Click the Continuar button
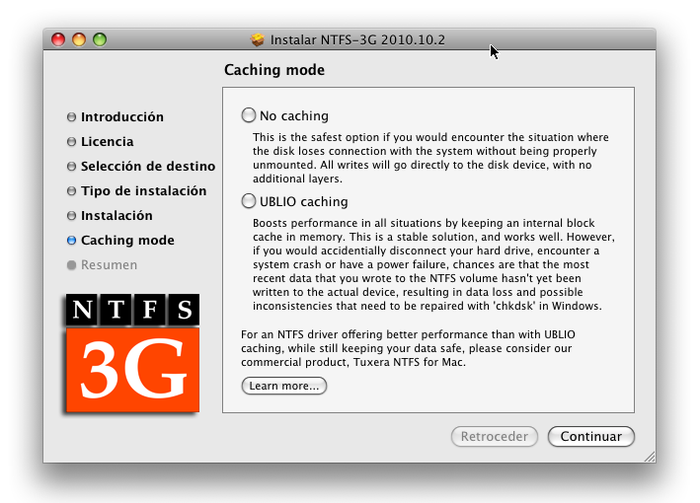The width and height of the screenshot is (700, 503). 591,436
